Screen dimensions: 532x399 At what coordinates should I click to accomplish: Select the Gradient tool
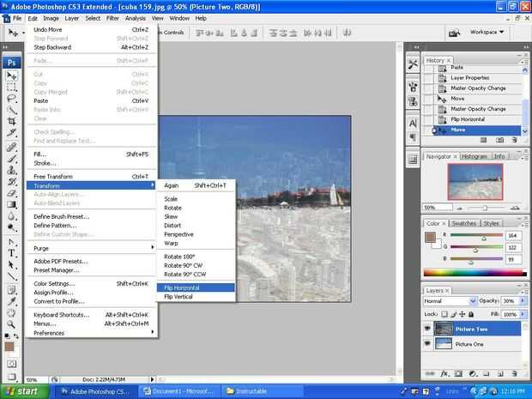11,204
